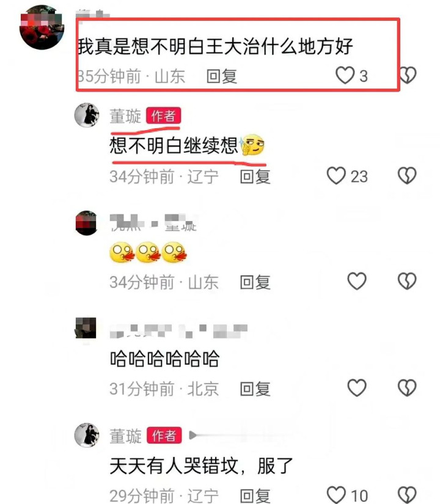Screen dimensions: 440x504
Task: Reply to the 34分钟前 山东 emoji comment
Action: (x=255, y=282)
